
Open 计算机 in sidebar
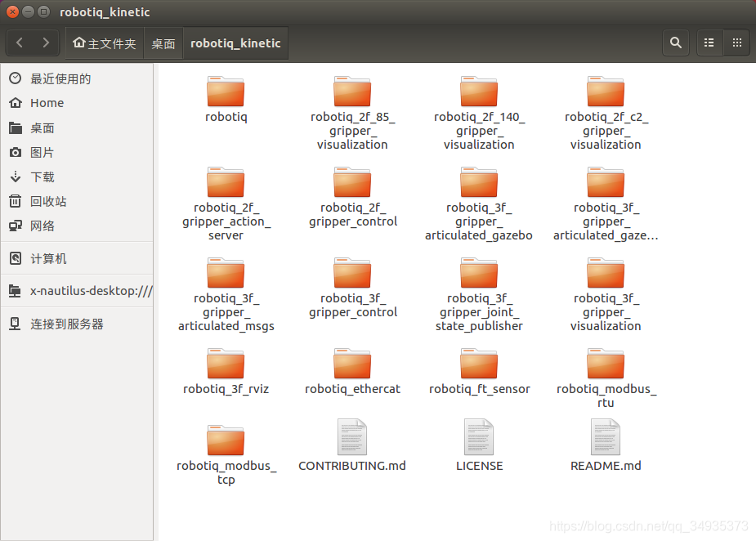coord(77,258)
